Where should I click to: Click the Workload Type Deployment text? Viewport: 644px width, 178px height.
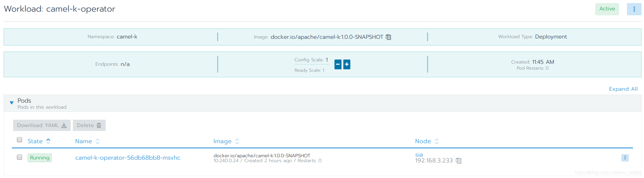pyautogui.click(x=551, y=37)
